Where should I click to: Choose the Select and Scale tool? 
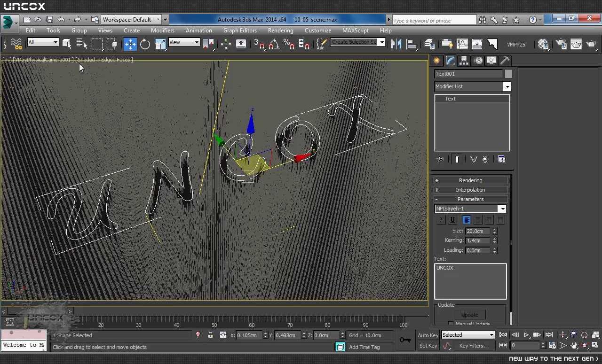click(160, 44)
